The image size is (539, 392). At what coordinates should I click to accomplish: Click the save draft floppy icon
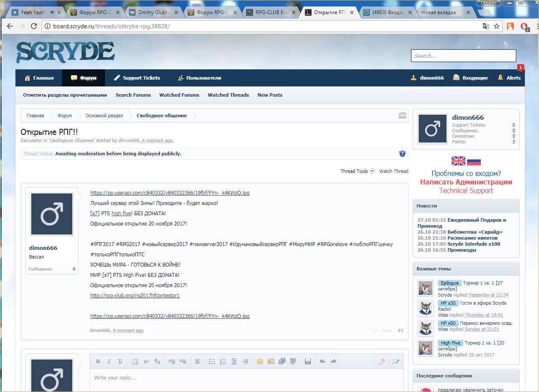coord(307,361)
